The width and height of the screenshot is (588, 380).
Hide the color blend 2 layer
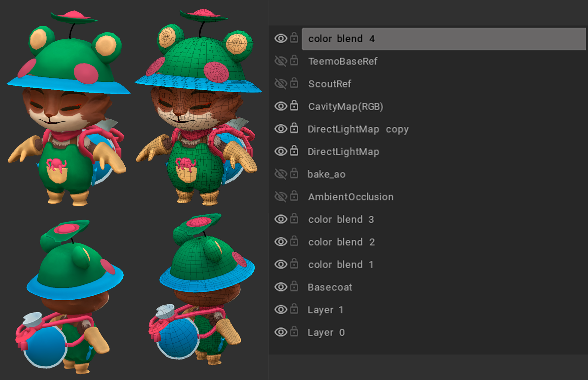pyautogui.click(x=281, y=242)
